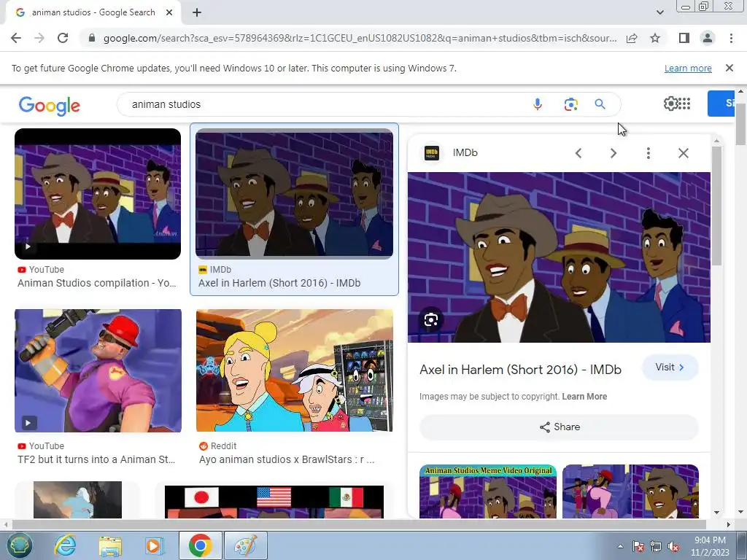The height and width of the screenshot is (560, 747).
Task: Show next image in preview panel
Action: 613,153
